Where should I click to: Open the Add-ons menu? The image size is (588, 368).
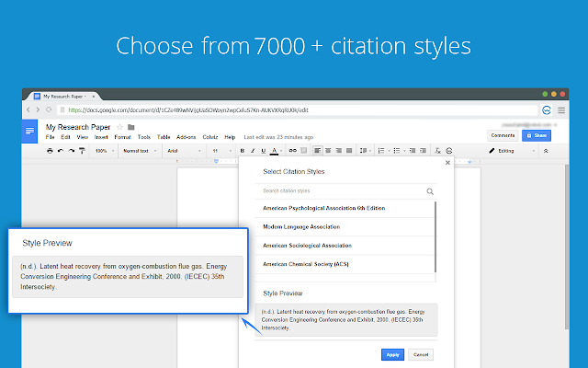click(x=186, y=137)
